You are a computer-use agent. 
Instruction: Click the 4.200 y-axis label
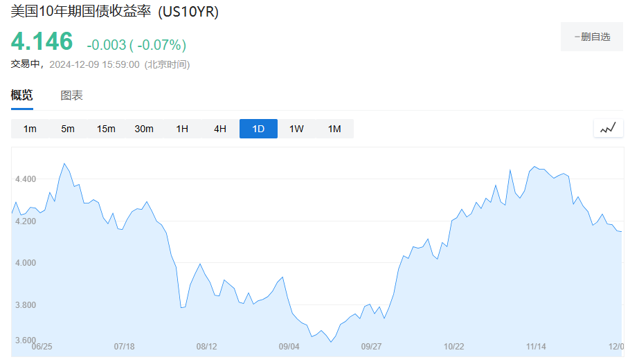(x=26, y=221)
